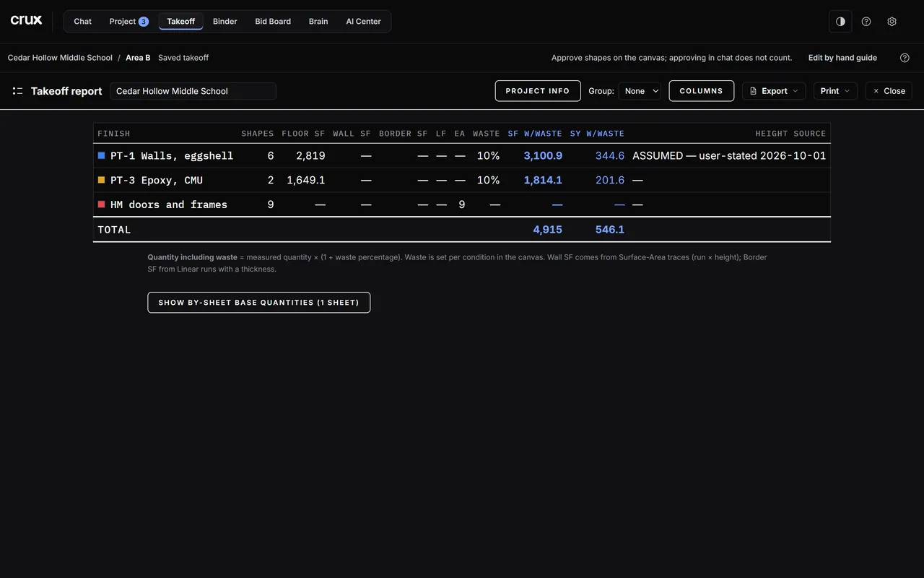Screen dimensions: 924x578
Task: Open the Export dropdown
Action: [x=774, y=91]
